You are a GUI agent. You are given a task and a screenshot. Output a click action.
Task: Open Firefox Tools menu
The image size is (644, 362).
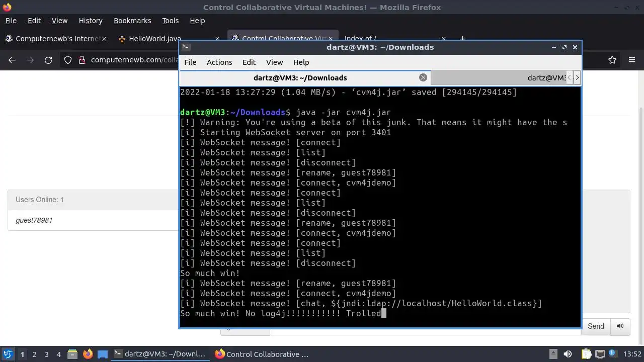(170, 21)
